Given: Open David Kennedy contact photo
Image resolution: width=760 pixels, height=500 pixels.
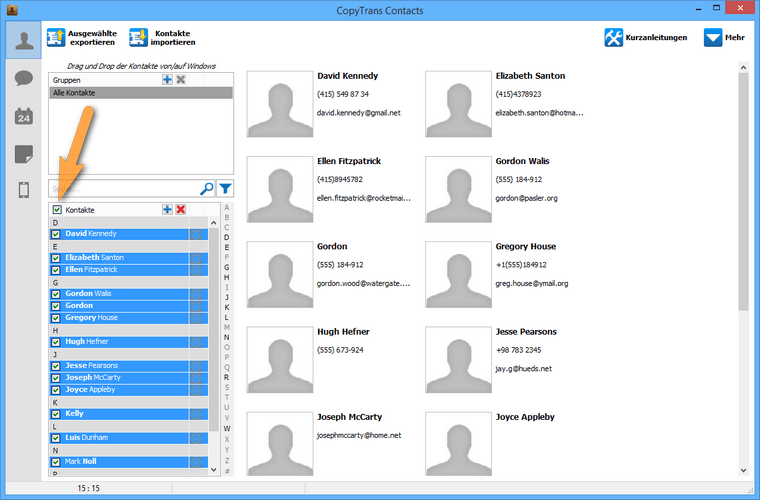Looking at the screenshot, I should [280, 104].
